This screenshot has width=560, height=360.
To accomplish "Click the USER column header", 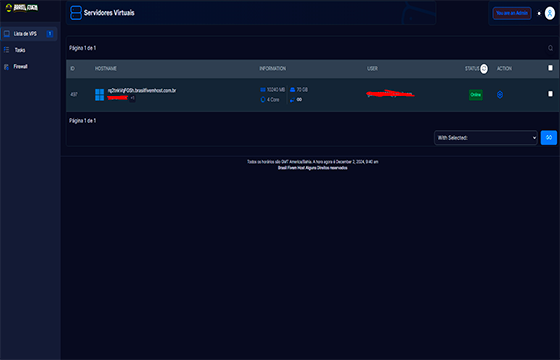I will point(372,69).
